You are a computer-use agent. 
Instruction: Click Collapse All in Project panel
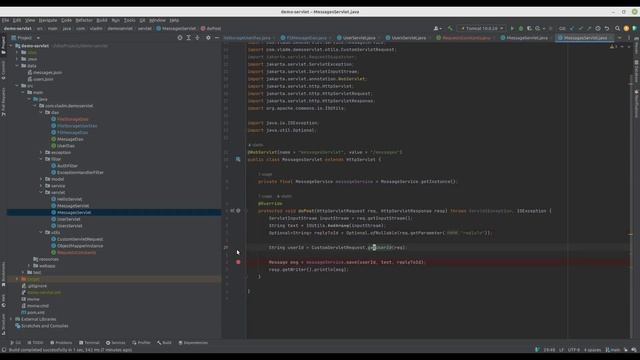(x=198, y=38)
